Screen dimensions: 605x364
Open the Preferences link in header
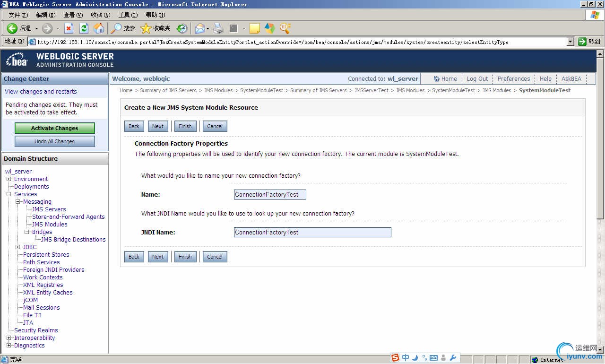[x=514, y=79]
